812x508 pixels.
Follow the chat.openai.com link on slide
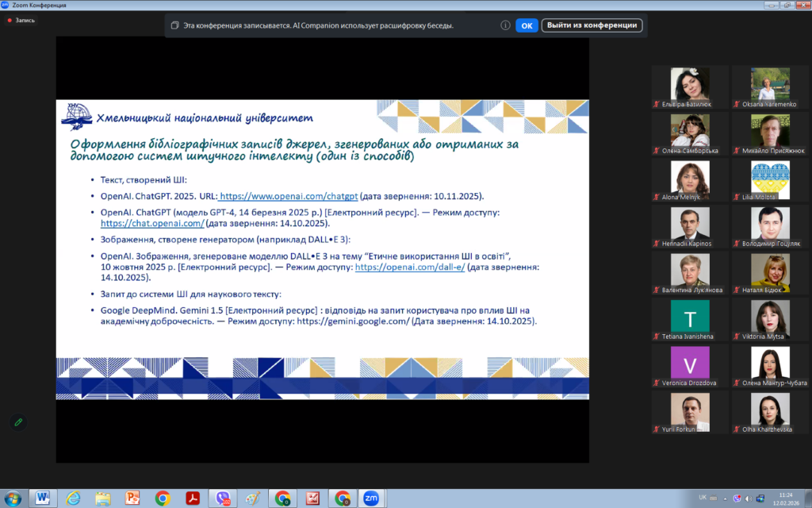152,224
